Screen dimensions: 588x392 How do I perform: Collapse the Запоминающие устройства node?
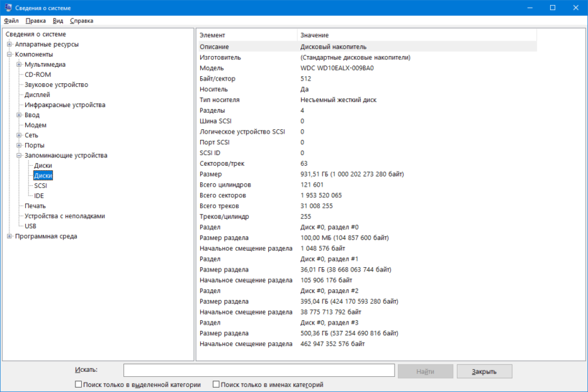tap(19, 155)
